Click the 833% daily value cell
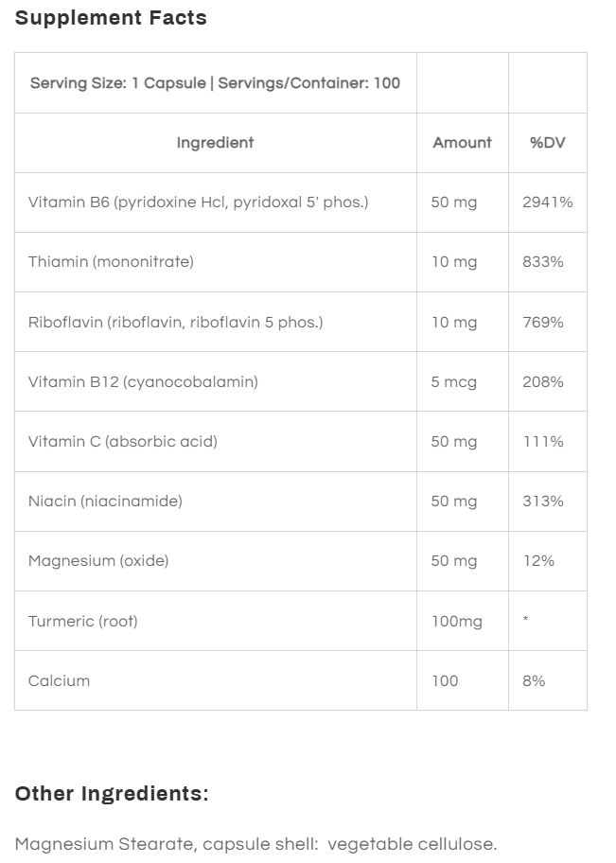The image size is (616, 863). 542,262
